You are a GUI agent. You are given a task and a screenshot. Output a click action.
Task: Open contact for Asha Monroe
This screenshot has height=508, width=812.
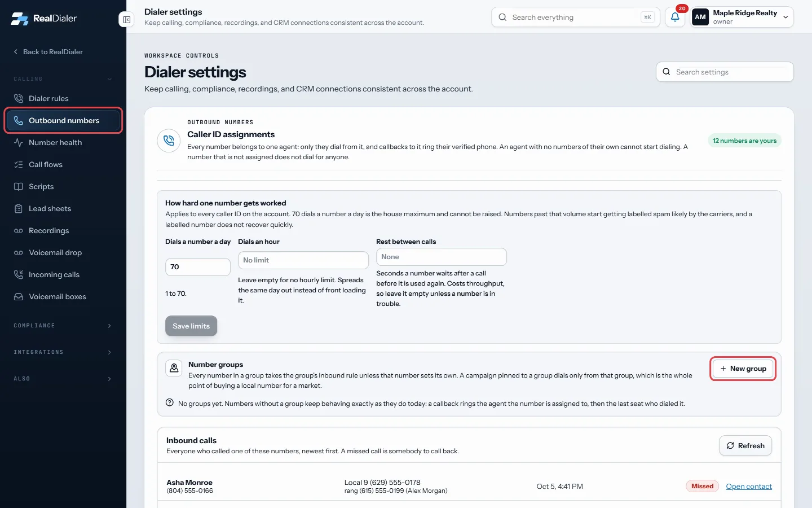(x=749, y=487)
